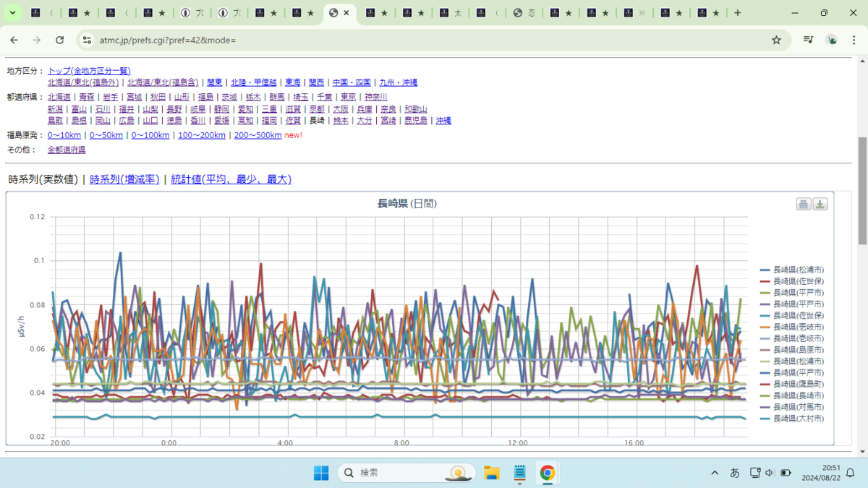This screenshot has width=868, height=488.
Task: Click the chart download icon
Action: (x=820, y=205)
